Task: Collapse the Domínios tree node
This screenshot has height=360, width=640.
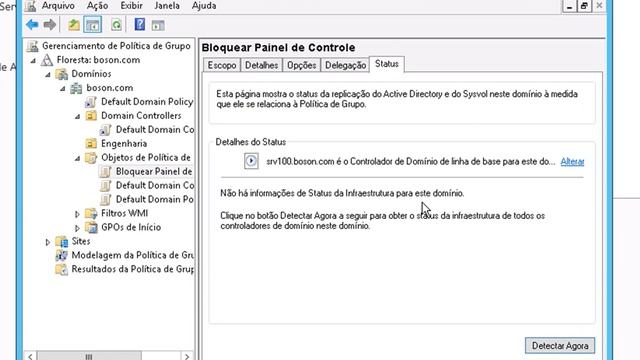Action: (x=48, y=75)
